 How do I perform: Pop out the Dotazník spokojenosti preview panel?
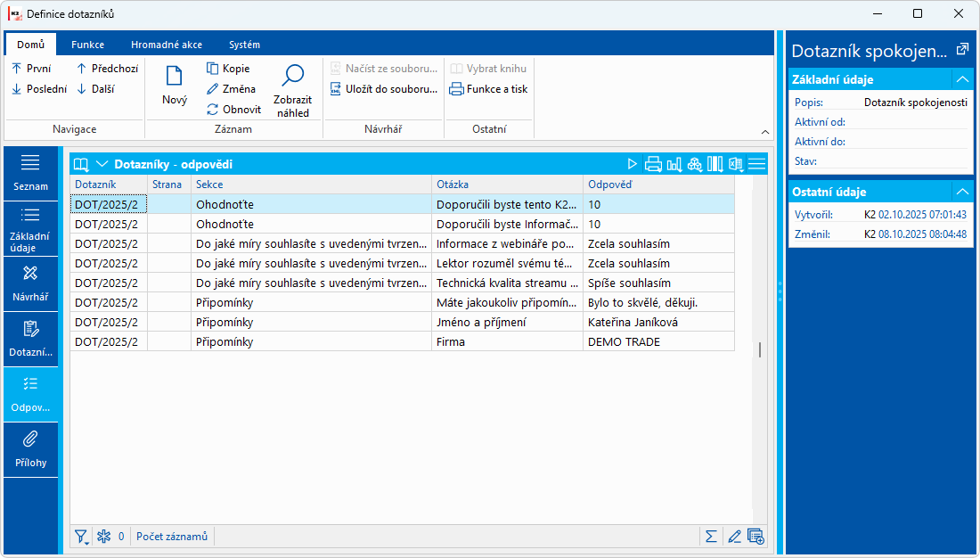[962, 49]
